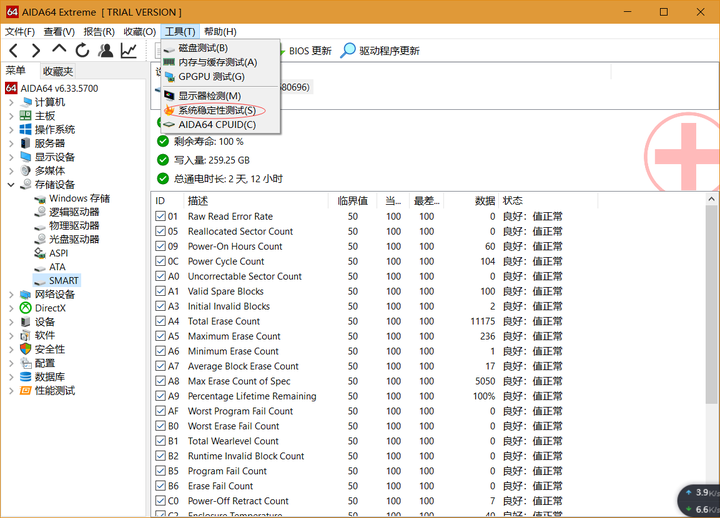Expand the 网络设备 tree node

tap(11, 295)
